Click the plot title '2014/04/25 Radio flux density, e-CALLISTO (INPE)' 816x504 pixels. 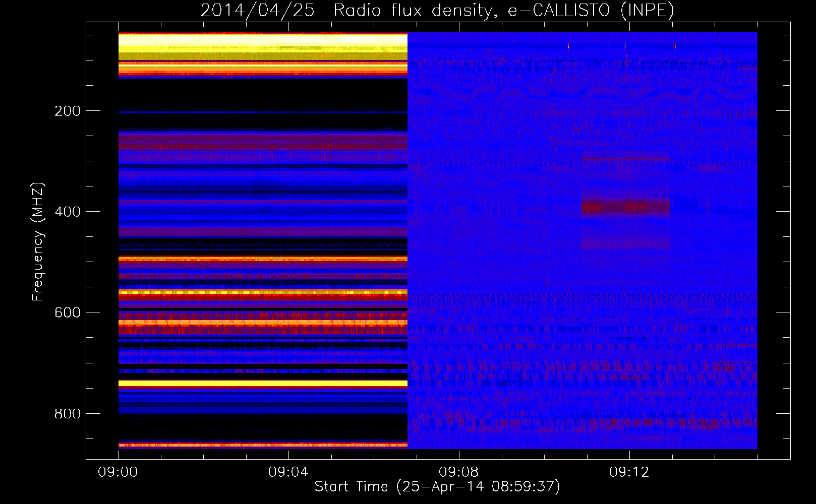point(437,10)
